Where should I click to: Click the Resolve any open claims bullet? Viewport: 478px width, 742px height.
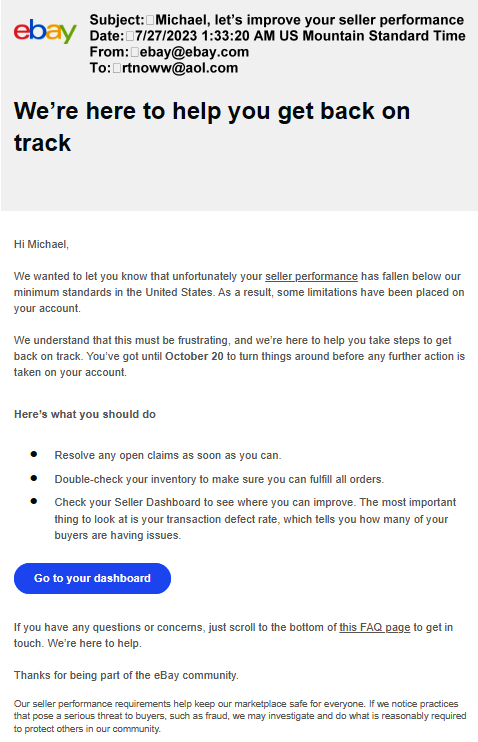tap(168, 455)
